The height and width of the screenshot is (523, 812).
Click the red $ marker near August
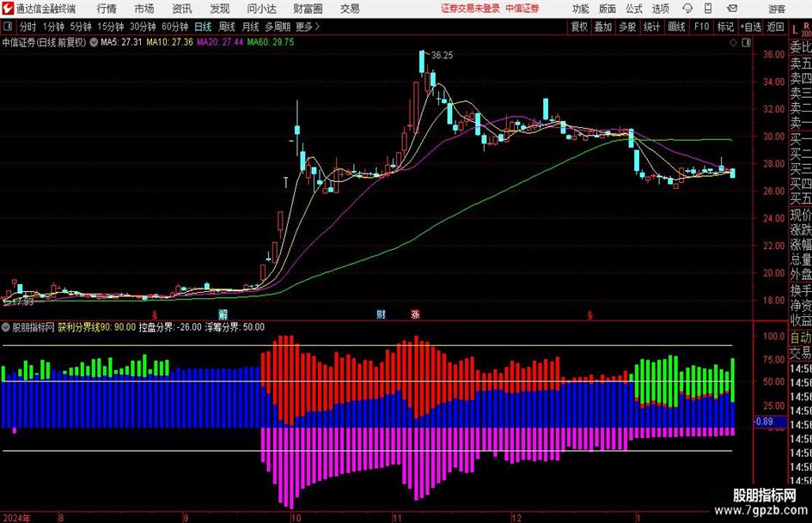[x=155, y=314]
